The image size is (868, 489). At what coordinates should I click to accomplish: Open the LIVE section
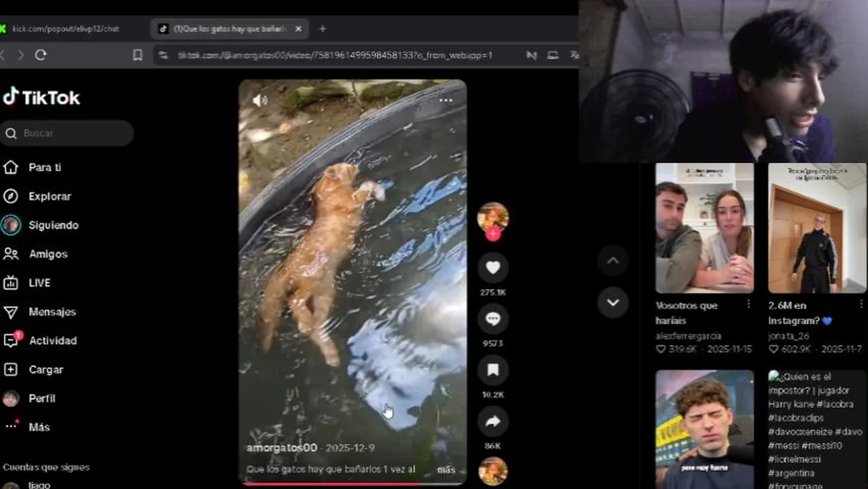(x=39, y=283)
